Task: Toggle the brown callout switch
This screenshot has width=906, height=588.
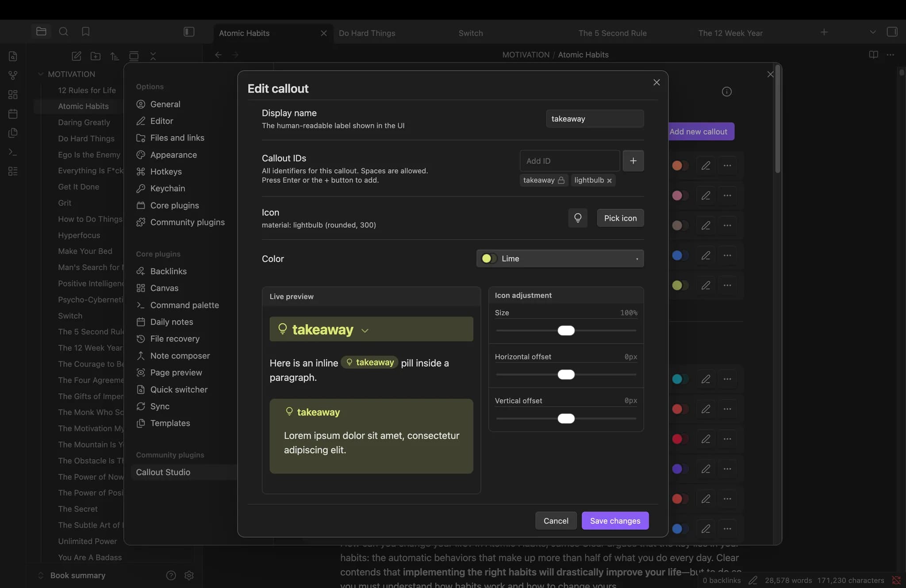Action: point(680,225)
